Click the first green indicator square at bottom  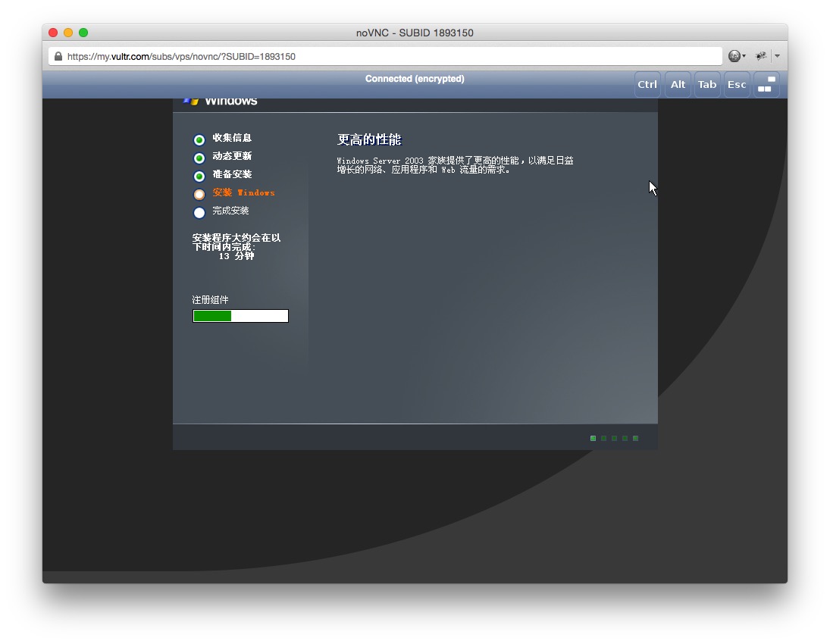pos(593,438)
